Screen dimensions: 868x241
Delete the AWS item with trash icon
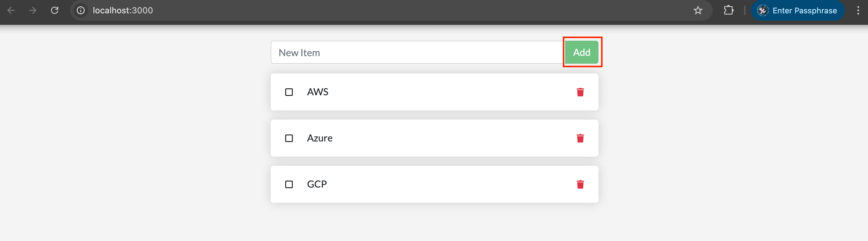(580, 92)
